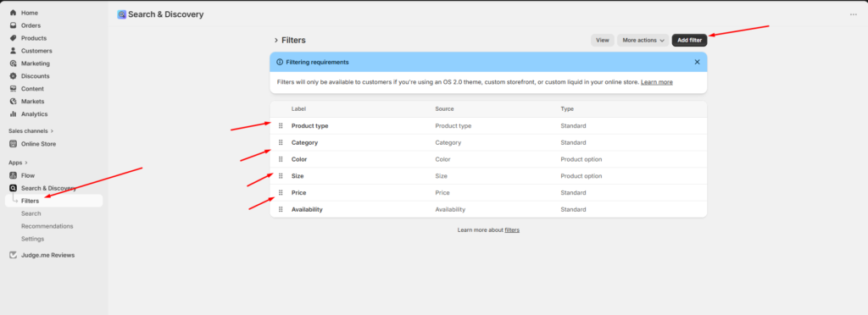Open the Availability filter label
The width and height of the screenshot is (868, 315).
307,209
